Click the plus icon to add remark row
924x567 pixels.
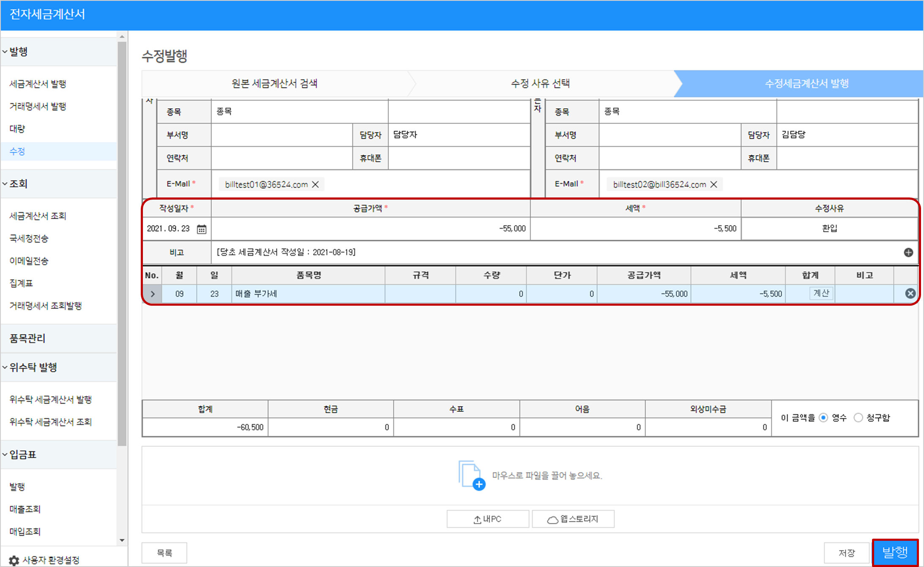[x=908, y=252]
